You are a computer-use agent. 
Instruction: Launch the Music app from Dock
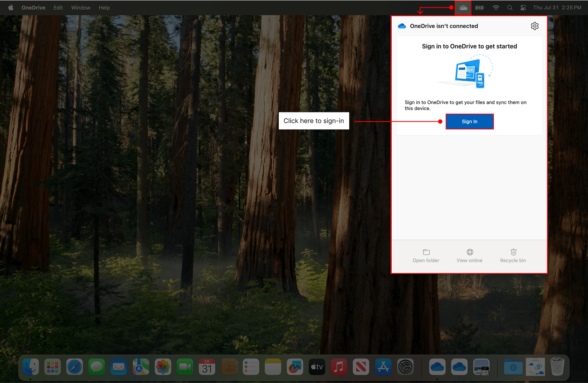[x=339, y=367]
